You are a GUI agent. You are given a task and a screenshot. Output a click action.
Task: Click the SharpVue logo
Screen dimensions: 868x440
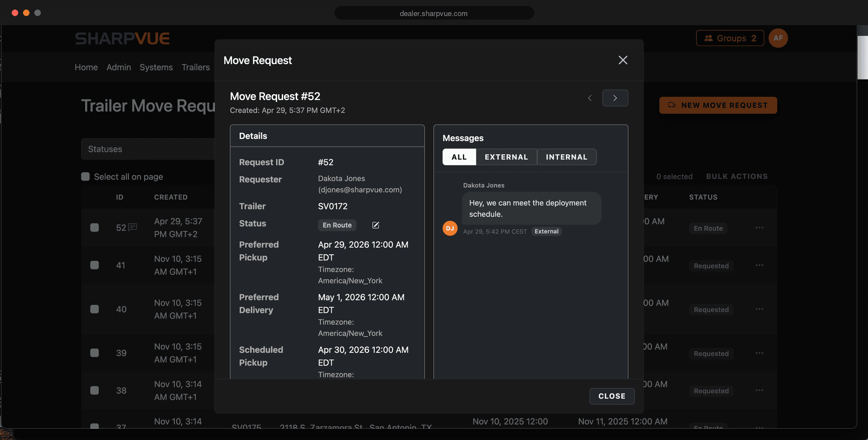(122, 39)
